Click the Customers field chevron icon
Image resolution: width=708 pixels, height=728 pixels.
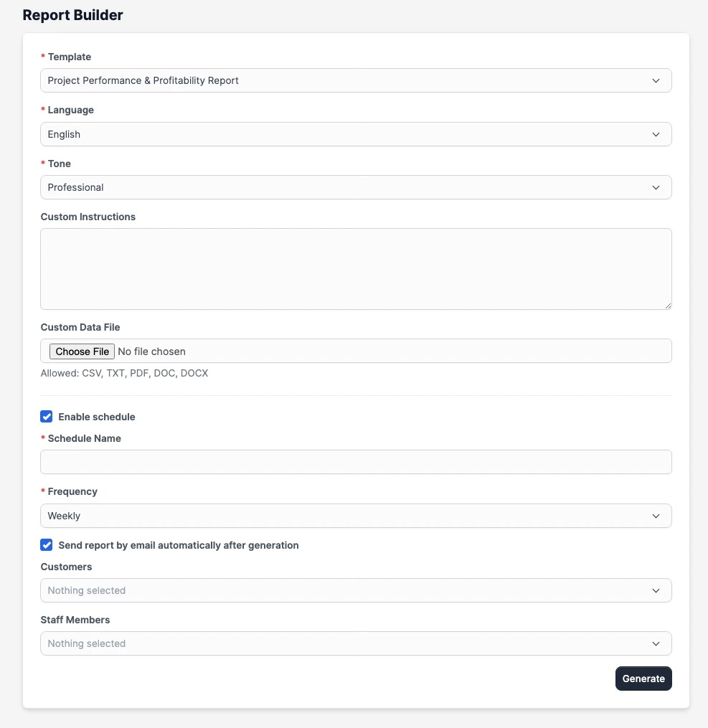656,590
